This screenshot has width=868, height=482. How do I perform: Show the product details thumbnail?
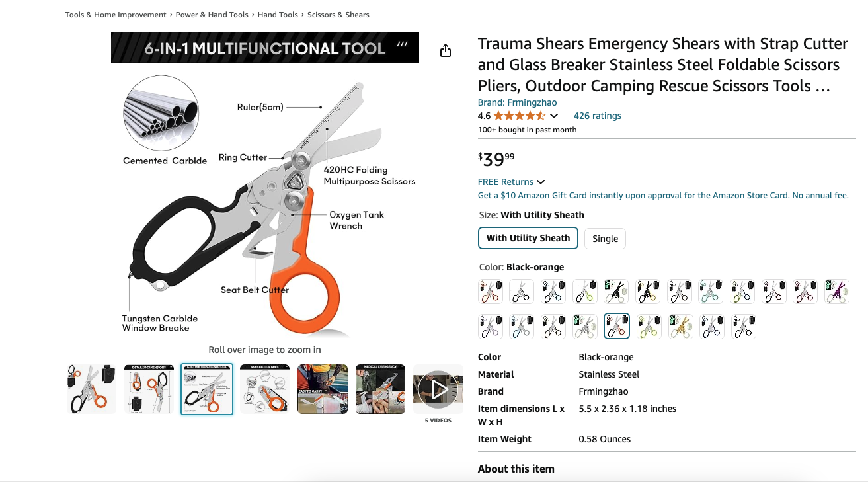(264, 389)
